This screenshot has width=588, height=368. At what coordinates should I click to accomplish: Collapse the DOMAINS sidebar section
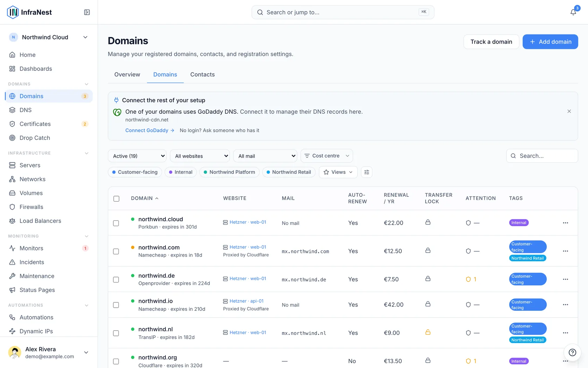86,84
